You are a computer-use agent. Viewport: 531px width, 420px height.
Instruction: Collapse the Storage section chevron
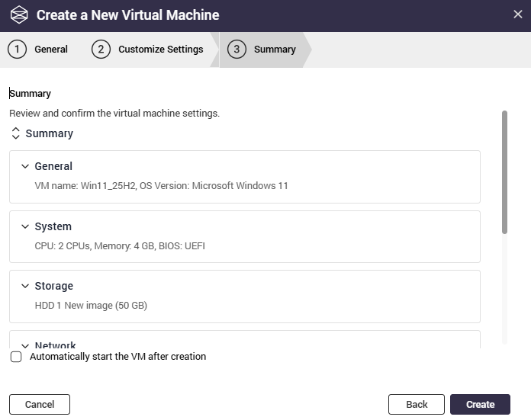pyautogui.click(x=25, y=286)
